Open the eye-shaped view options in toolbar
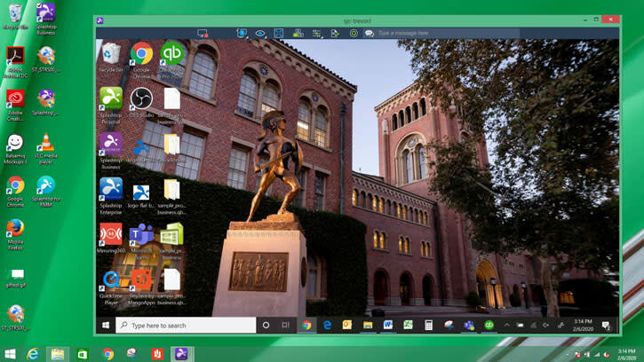The width and height of the screenshot is (644, 362). tap(260, 33)
